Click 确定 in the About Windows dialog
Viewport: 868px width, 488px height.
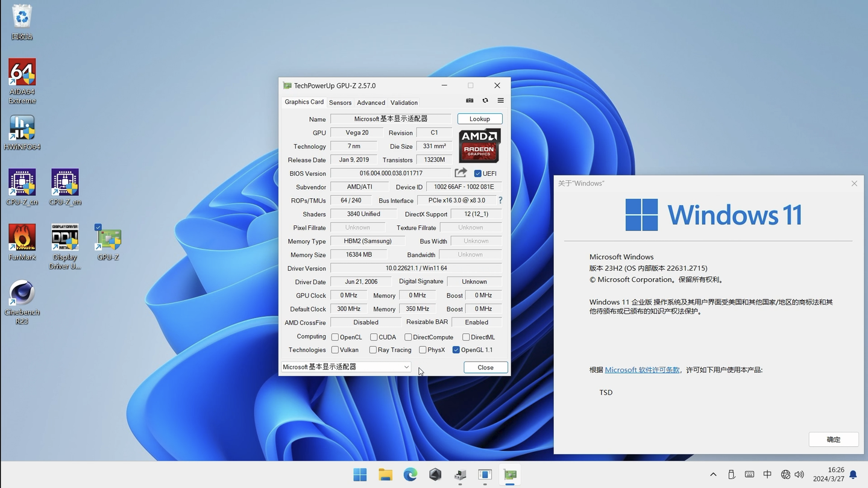(x=834, y=439)
